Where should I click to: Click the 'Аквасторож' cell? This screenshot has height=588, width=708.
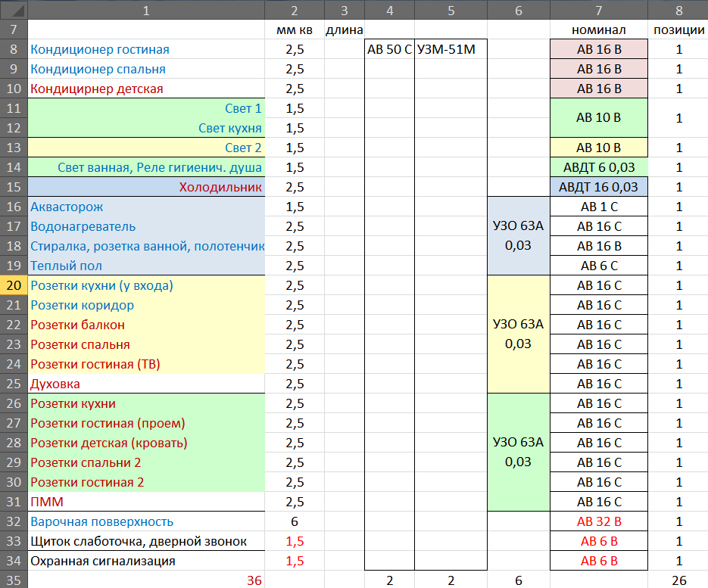[x=146, y=207]
